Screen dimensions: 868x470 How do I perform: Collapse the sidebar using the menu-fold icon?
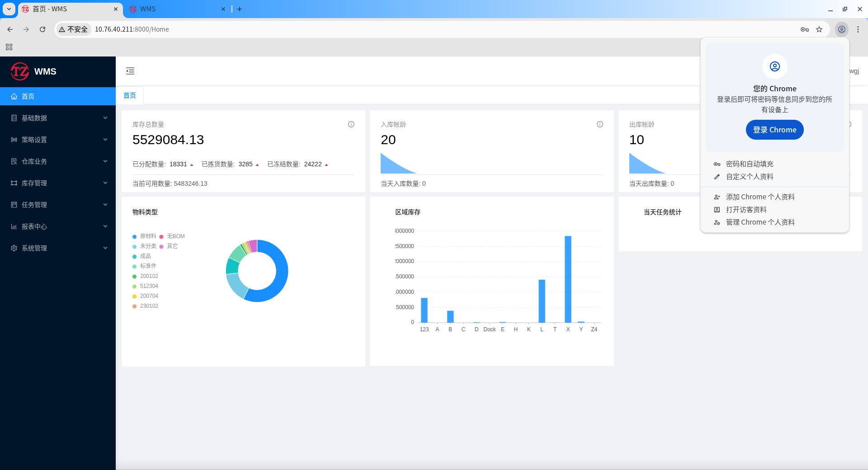(130, 71)
